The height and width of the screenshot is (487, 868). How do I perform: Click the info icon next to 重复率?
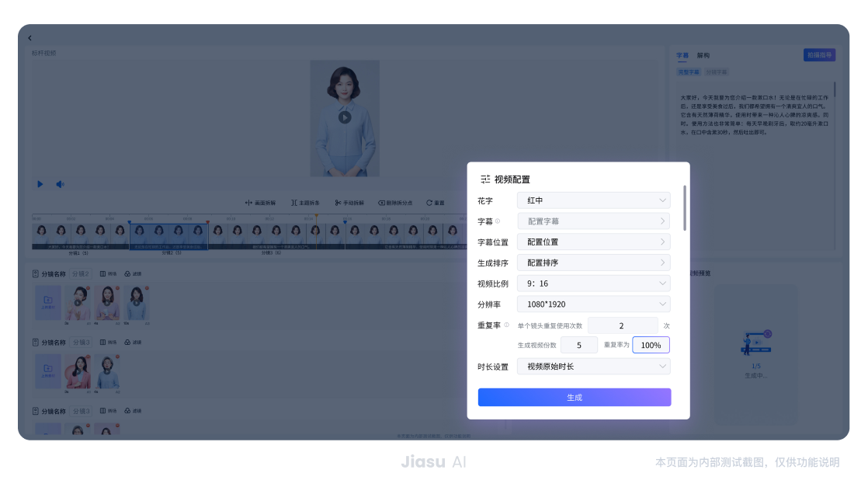click(x=506, y=325)
